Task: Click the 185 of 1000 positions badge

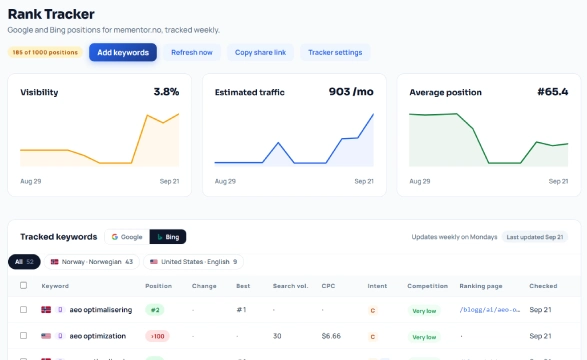Action: (45, 52)
